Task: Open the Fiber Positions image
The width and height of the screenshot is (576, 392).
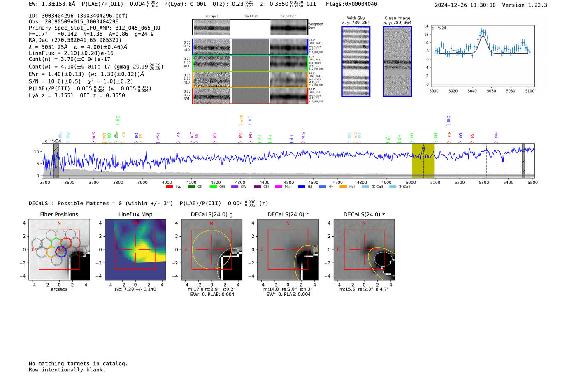Action: coord(59,250)
